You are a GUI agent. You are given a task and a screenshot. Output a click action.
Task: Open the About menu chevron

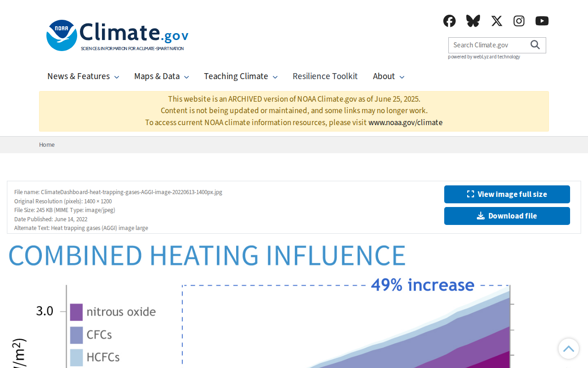tap(402, 77)
